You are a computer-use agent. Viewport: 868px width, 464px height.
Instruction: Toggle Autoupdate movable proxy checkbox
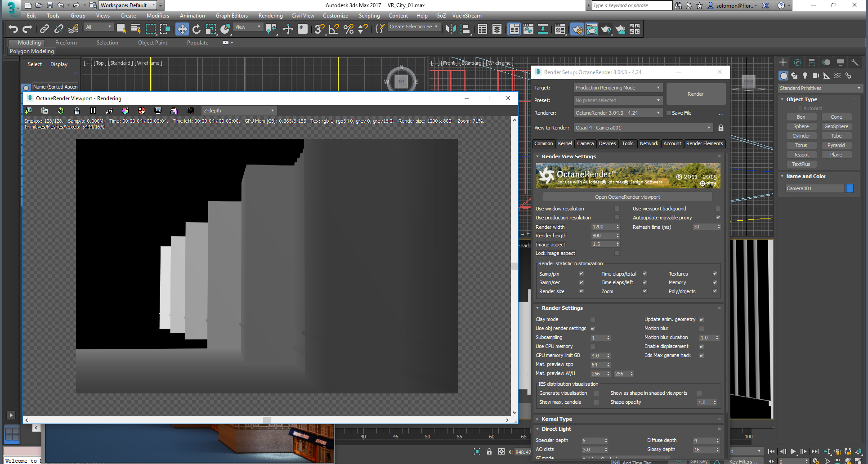point(718,218)
